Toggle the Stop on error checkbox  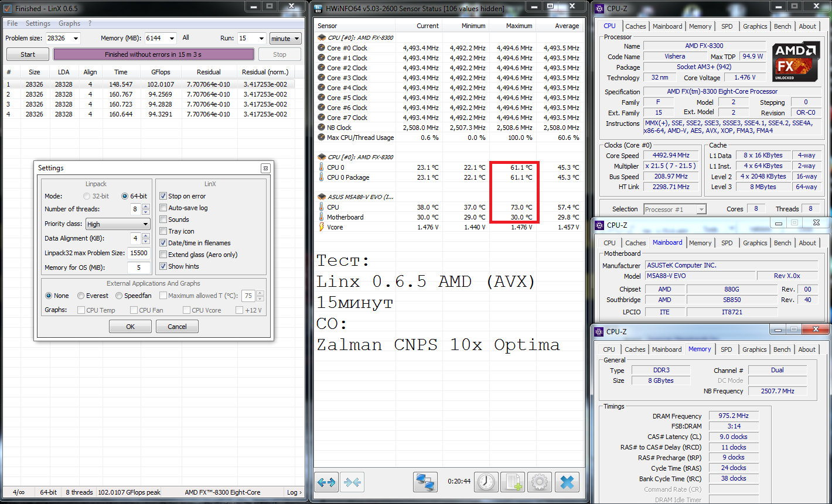[x=163, y=196]
